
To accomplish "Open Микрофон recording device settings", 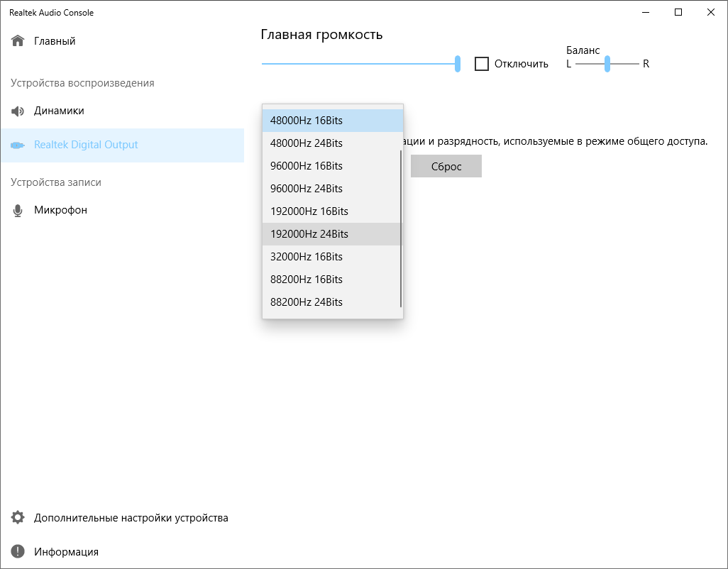I will pyautogui.click(x=60, y=211).
